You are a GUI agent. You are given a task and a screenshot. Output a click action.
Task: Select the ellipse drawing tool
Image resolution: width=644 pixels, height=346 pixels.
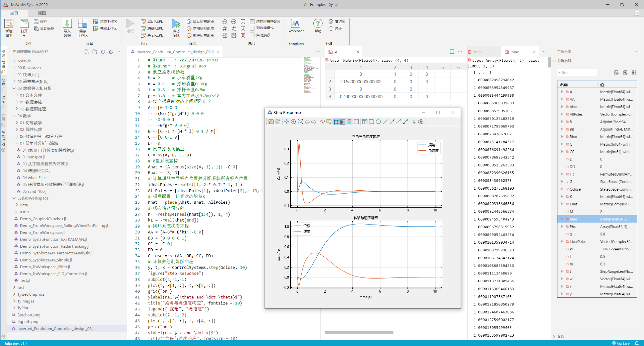pos(378,122)
